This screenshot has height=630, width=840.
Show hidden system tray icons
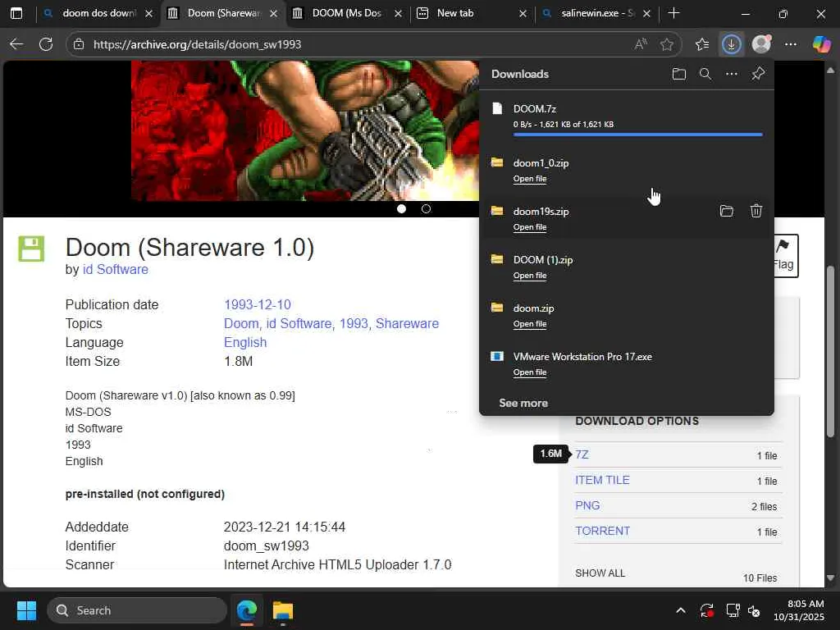coord(680,610)
